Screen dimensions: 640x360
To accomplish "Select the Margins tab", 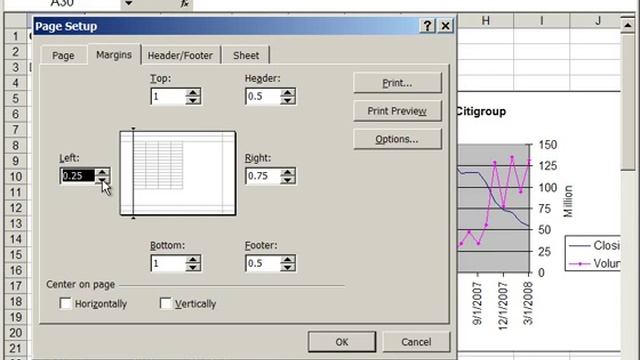I will click(114, 55).
